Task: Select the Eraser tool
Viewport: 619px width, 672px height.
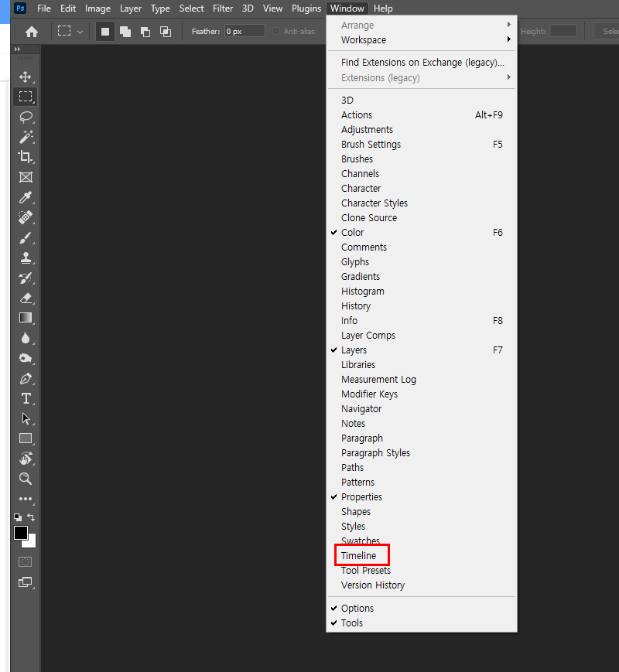Action: [26, 298]
